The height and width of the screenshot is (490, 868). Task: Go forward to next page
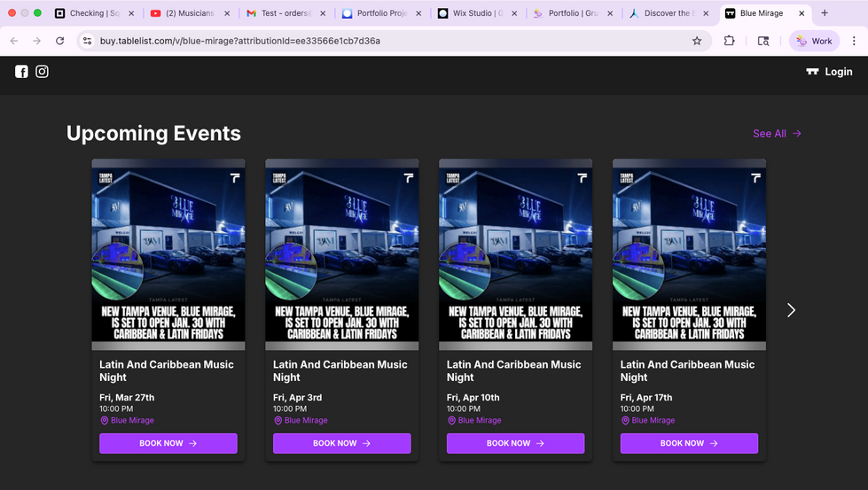36,41
